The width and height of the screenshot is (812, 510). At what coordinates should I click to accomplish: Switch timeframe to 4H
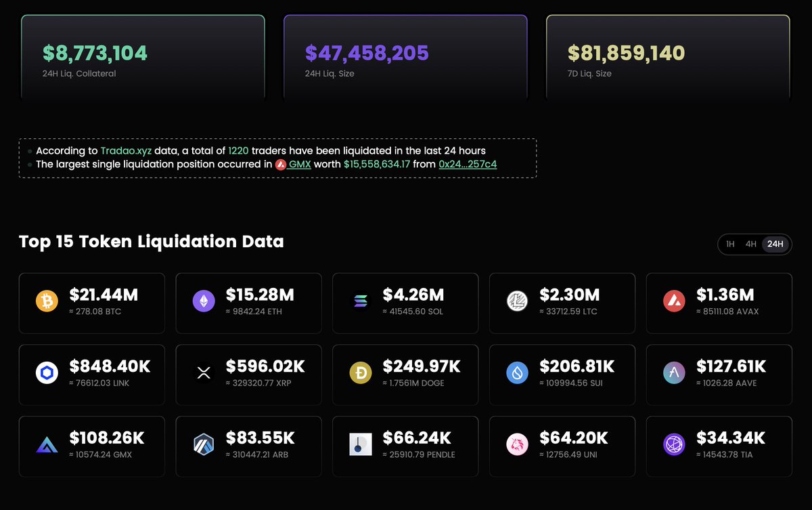[x=750, y=245]
